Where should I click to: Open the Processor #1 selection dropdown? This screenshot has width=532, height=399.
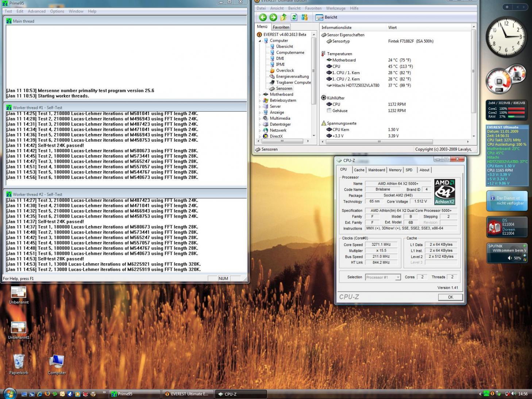click(x=383, y=277)
